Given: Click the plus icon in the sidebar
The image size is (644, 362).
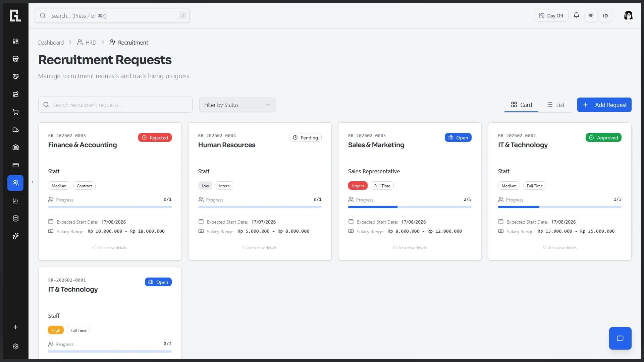Looking at the screenshot, I should tap(15, 327).
